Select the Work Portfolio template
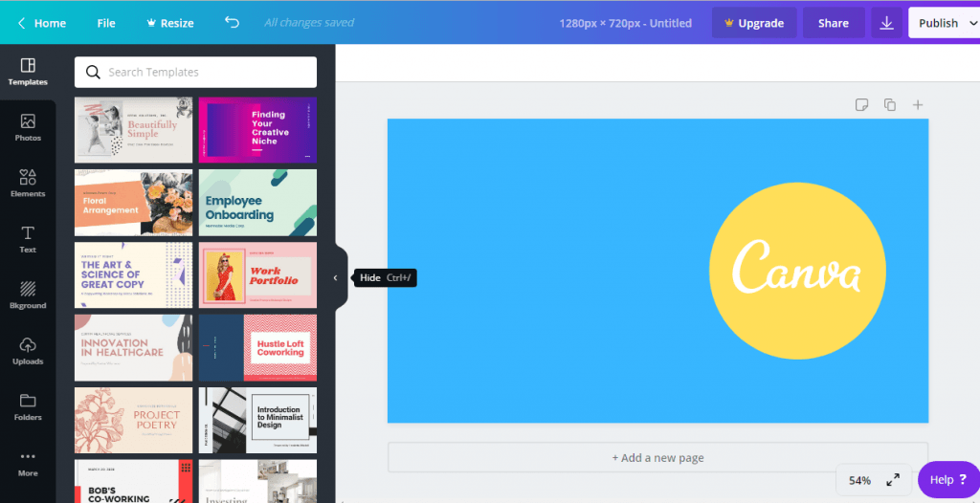Viewport: 980px width, 503px height. pyautogui.click(x=257, y=275)
